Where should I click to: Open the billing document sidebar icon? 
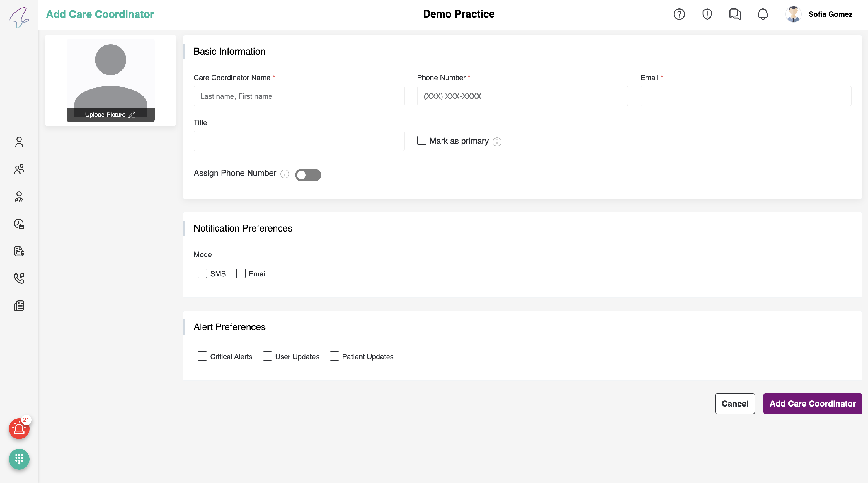click(x=19, y=251)
